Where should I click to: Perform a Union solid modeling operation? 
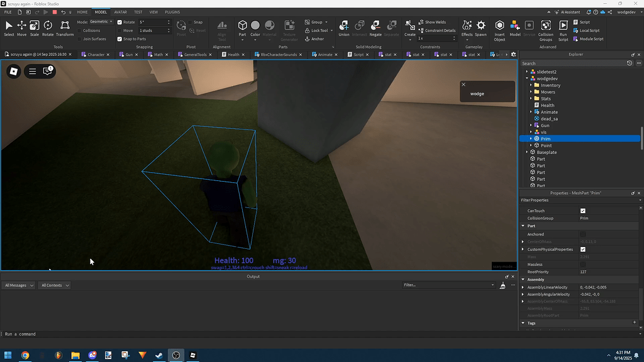(344, 25)
